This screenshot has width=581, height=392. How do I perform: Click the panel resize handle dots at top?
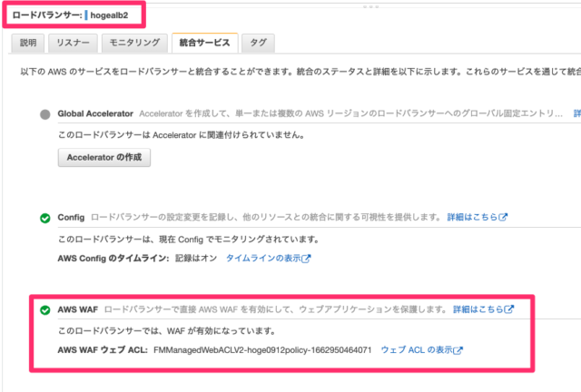370,6
